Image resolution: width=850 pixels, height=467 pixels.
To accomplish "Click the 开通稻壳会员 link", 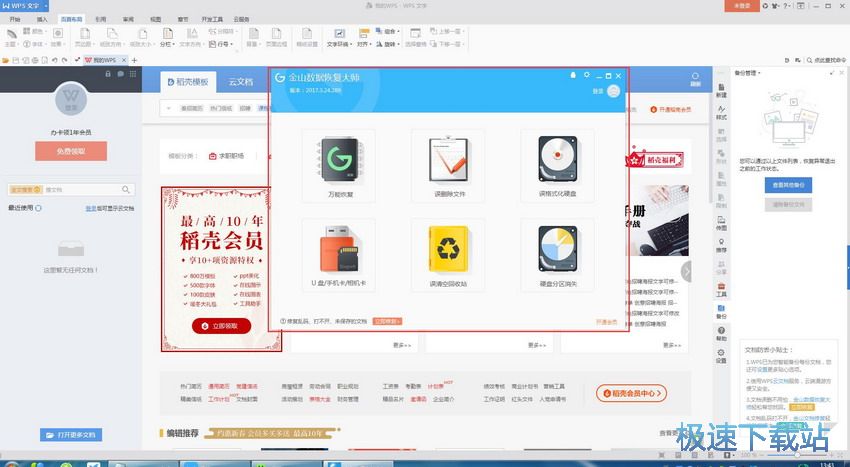I will 671,110.
